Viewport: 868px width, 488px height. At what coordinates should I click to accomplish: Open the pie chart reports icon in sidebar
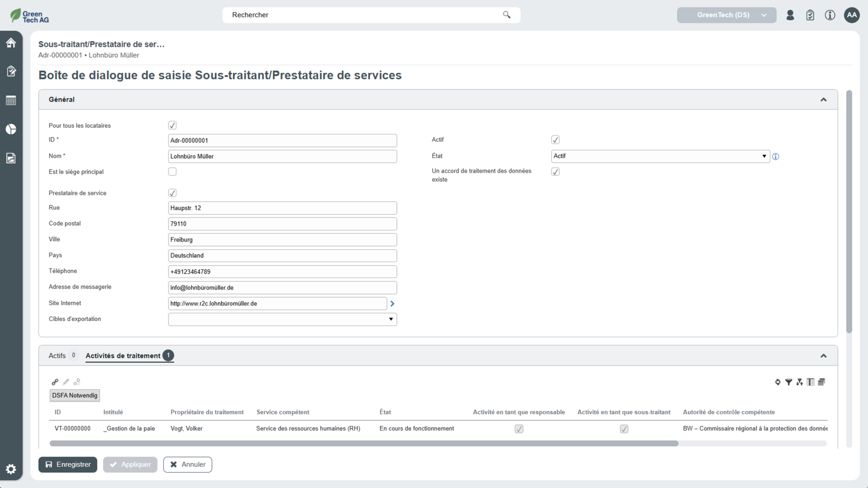11,129
